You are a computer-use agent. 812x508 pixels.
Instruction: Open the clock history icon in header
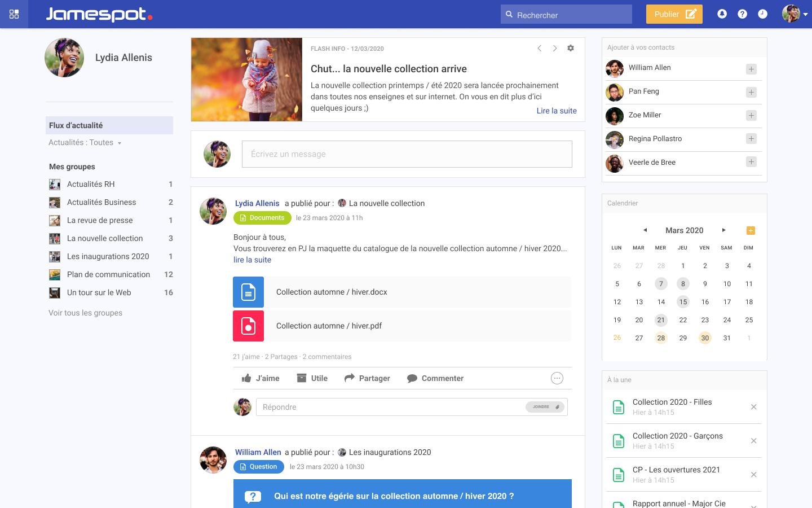pyautogui.click(x=762, y=14)
